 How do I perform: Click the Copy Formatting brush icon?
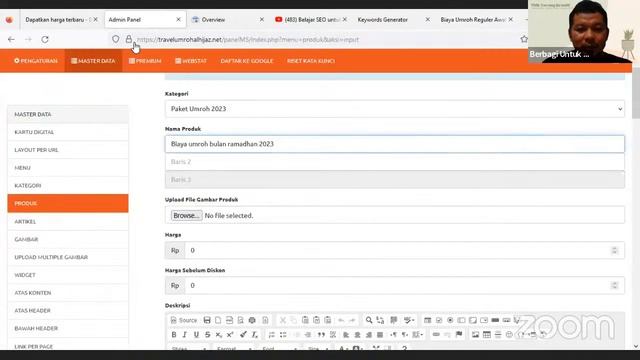(x=243, y=335)
